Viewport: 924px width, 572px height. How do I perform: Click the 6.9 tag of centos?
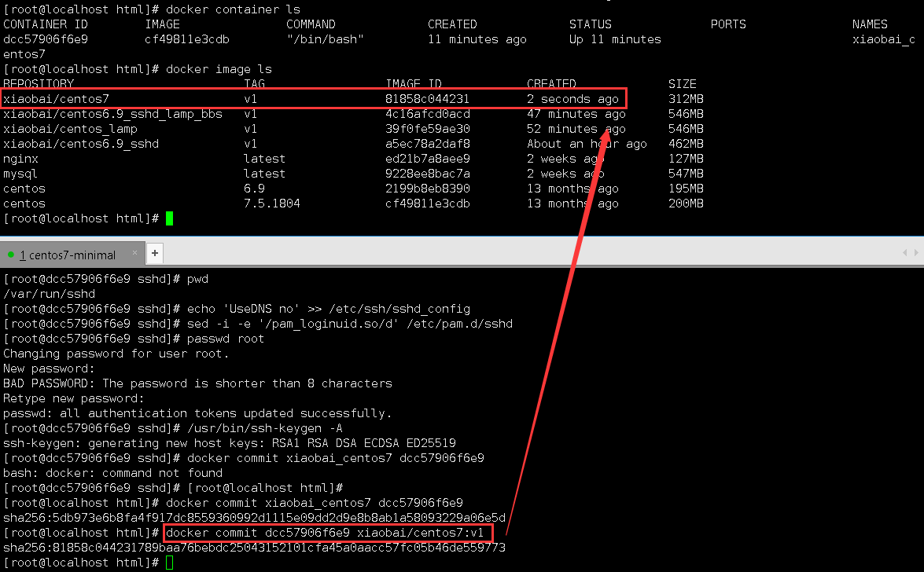click(254, 189)
